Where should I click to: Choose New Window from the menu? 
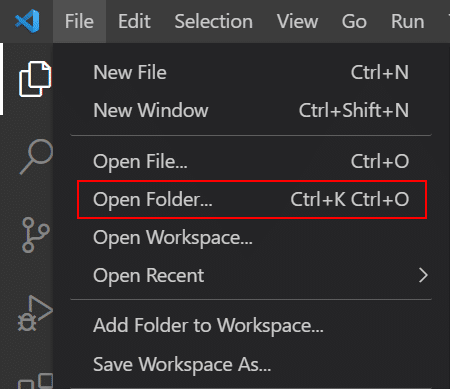tap(251, 110)
